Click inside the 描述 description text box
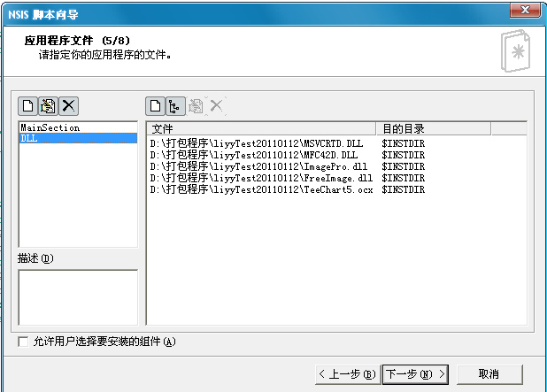This screenshot has height=392, width=547. (x=78, y=297)
